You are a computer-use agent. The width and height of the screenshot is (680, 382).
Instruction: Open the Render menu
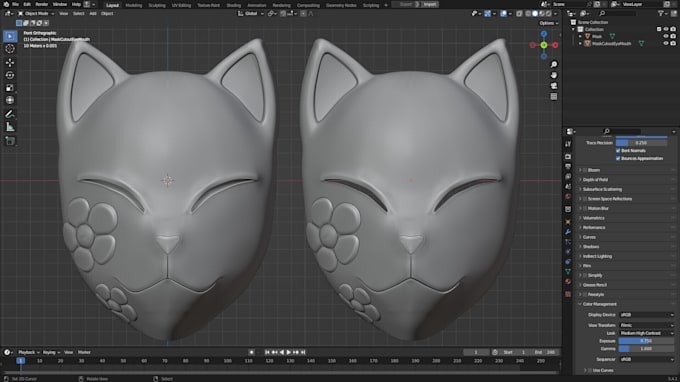tap(41, 4)
